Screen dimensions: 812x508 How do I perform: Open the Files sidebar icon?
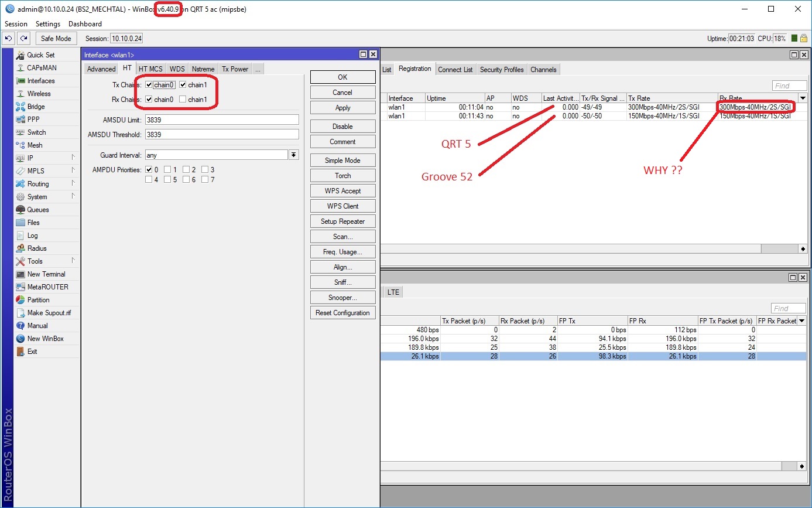(20, 223)
